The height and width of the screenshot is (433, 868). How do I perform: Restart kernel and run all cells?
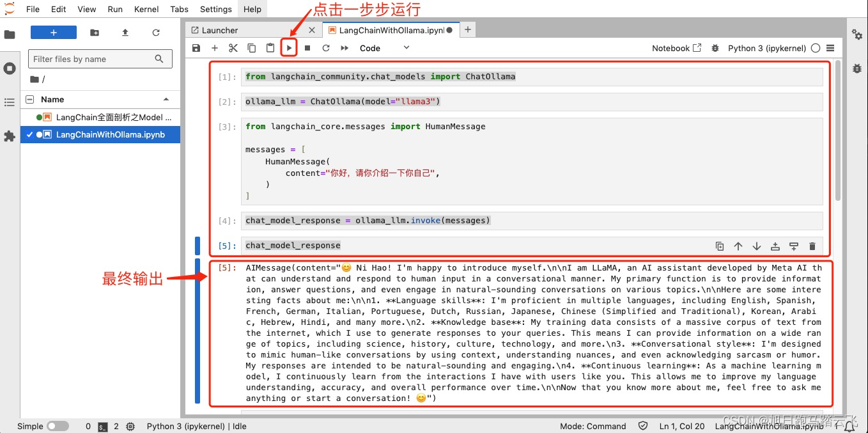click(x=345, y=48)
